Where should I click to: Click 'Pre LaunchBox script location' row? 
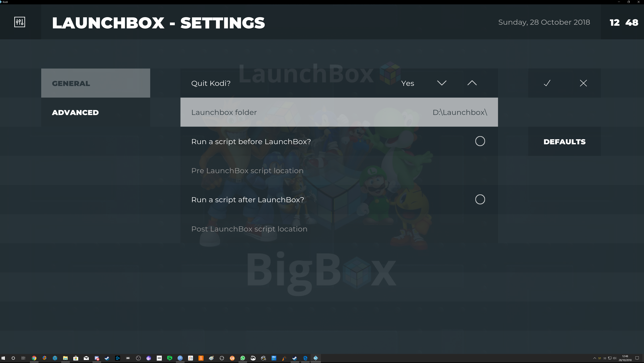tap(339, 170)
